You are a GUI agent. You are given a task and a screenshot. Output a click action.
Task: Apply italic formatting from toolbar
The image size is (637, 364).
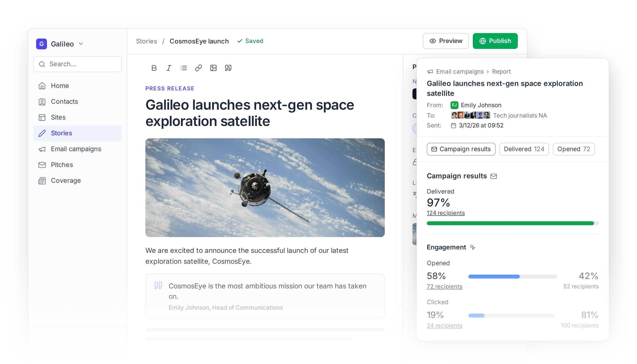pos(169,68)
